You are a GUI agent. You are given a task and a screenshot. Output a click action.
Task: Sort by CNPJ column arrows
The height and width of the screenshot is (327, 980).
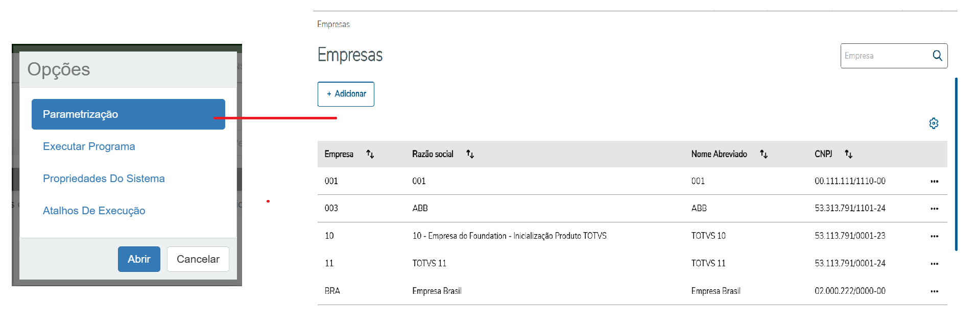pyautogui.click(x=848, y=154)
